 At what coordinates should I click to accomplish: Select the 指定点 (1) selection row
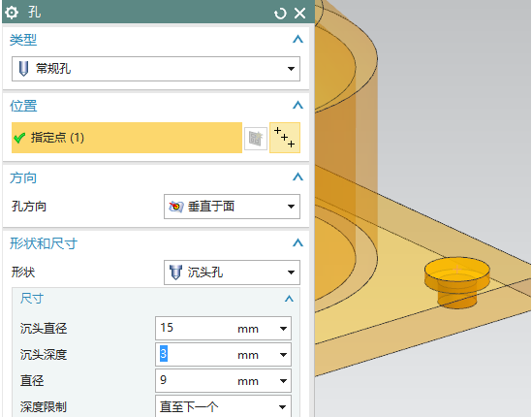click(127, 138)
